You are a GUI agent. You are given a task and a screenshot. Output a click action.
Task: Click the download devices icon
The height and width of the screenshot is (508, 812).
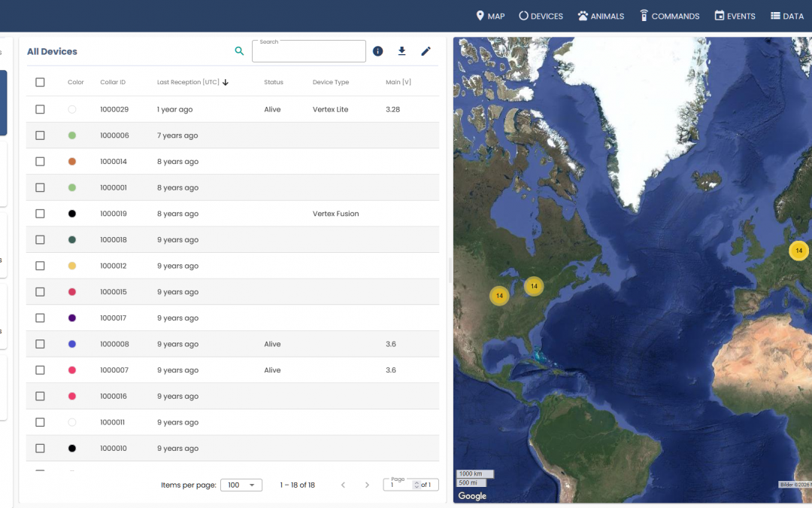point(402,51)
